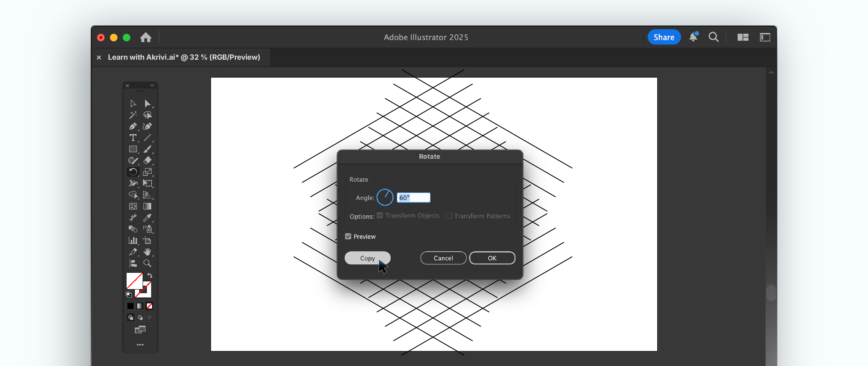The height and width of the screenshot is (366, 868).
Task: Open the Search icon in title bar
Action: tap(714, 37)
